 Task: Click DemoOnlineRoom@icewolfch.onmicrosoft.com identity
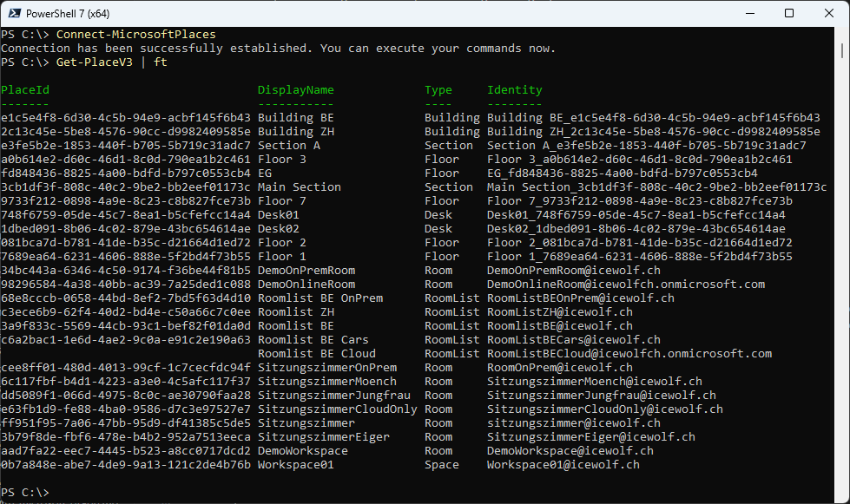pyautogui.click(x=625, y=285)
